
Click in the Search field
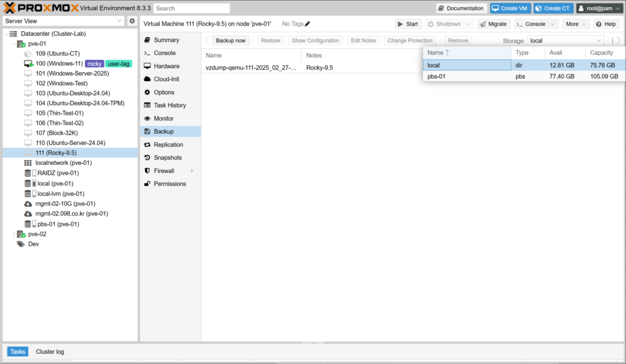click(x=191, y=9)
